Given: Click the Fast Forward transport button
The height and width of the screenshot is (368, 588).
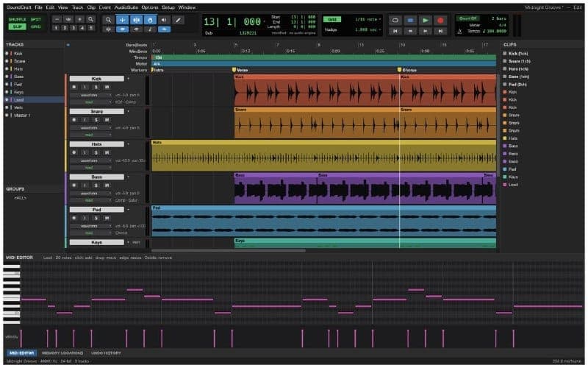Looking at the screenshot, I should 426,31.
